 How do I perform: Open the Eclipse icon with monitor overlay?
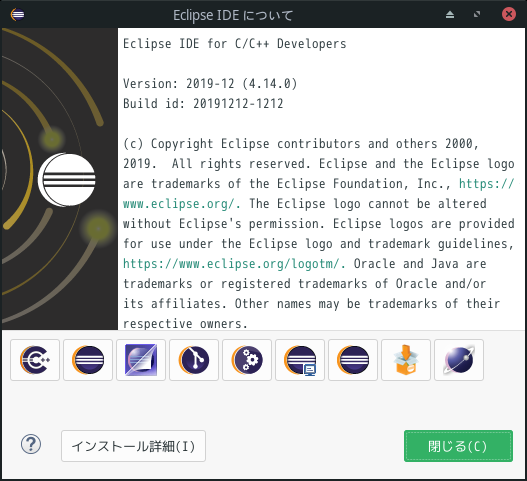(300, 360)
